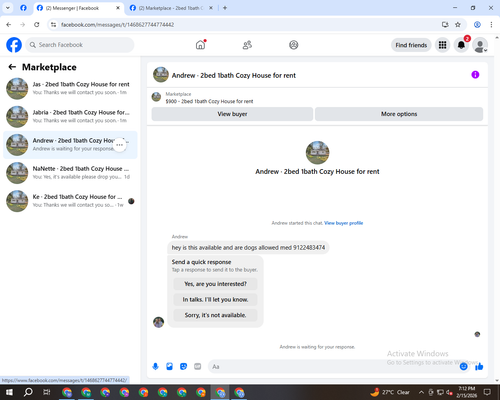
Task: Click the voice clip microphone icon
Action: (x=155, y=367)
